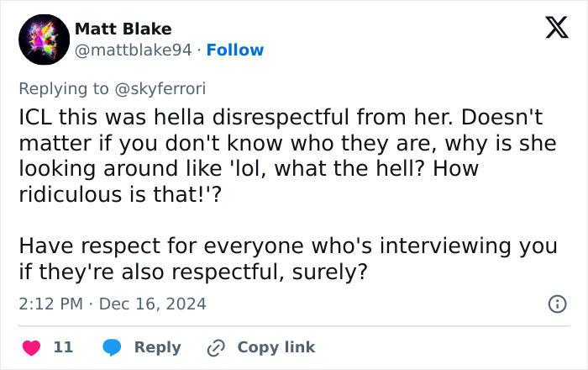
Task: Click the reply speech bubble icon
Action: [x=112, y=347]
